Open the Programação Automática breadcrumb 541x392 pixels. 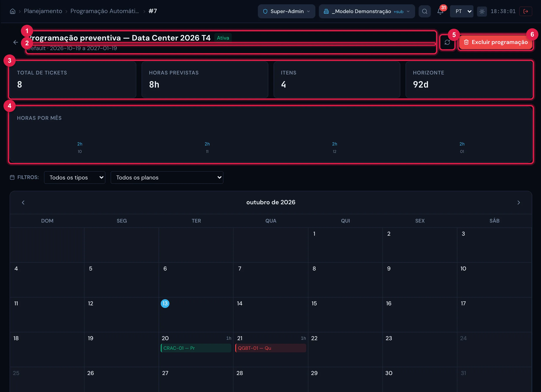click(x=105, y=11)
